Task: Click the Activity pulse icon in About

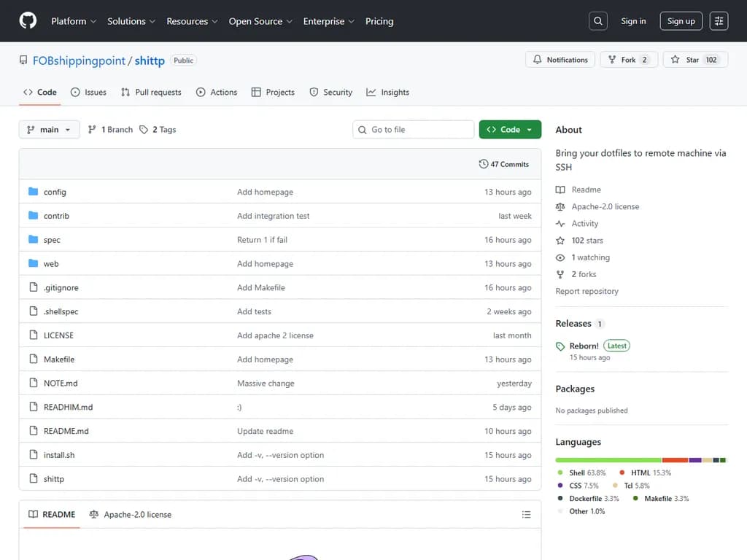Action: [560, 224]
